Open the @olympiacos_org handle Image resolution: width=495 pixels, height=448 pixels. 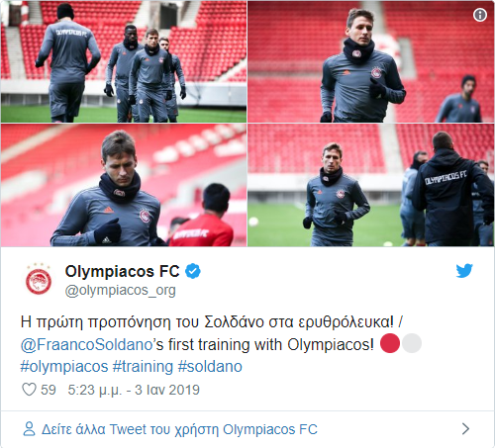121,291
